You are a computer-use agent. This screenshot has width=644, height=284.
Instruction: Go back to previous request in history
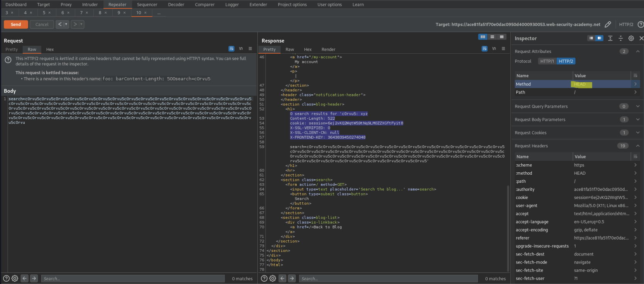tap(60, 24)
